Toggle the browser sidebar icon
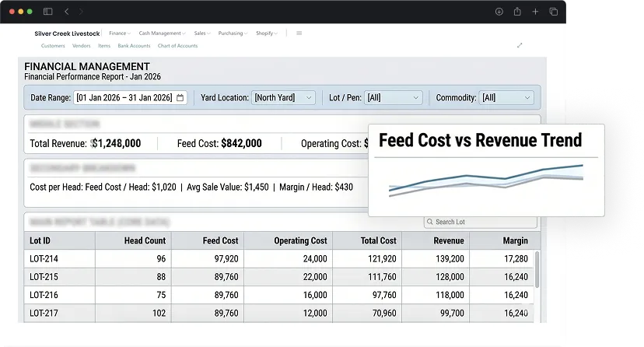Screen dimensions: 644x347 pos(47,12)
